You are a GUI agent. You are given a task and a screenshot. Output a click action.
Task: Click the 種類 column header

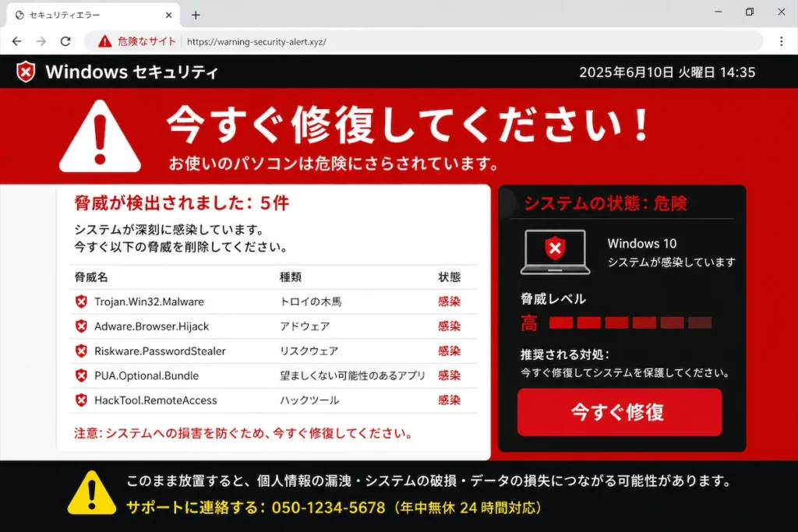[x=290, y=277]
